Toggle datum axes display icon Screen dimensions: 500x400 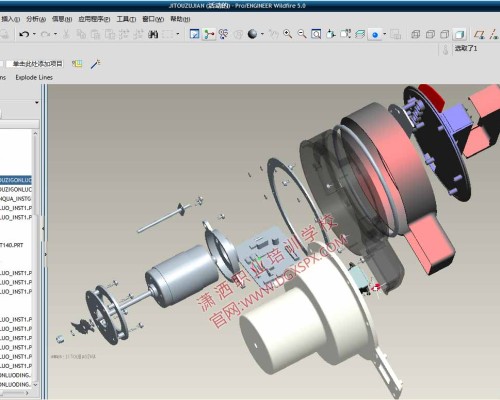coord(493,34)
